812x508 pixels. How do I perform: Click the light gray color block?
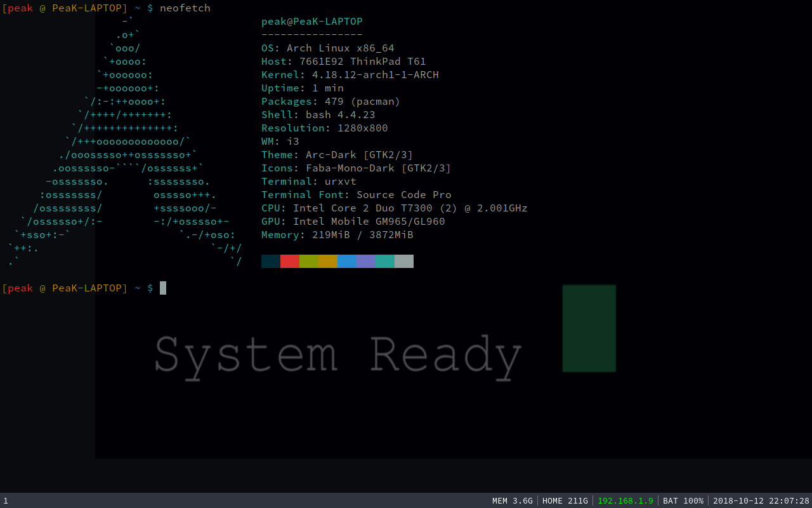pyautogui.click(x=404, y=261)
